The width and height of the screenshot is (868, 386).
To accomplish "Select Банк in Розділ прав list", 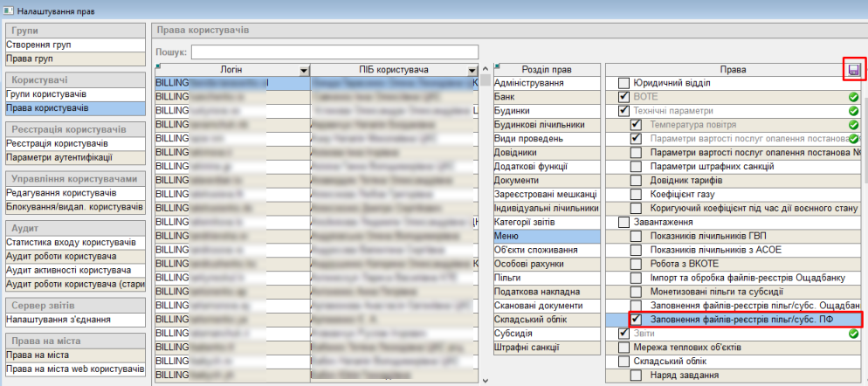I will tap(547, 97).
